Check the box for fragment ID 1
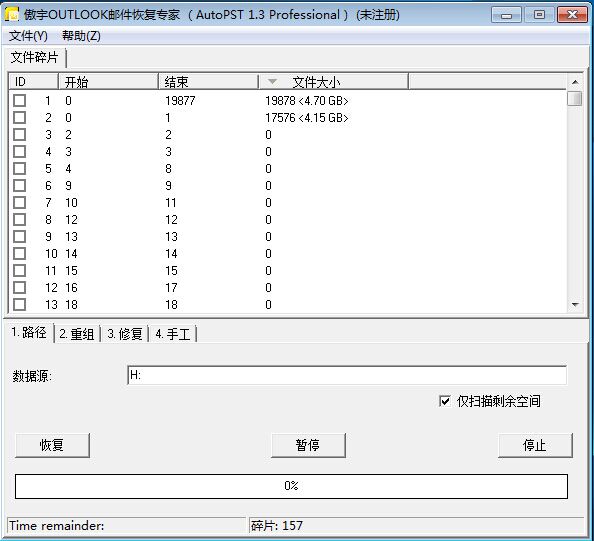Viewport: 594px width, 541px height. click(20, 101)
